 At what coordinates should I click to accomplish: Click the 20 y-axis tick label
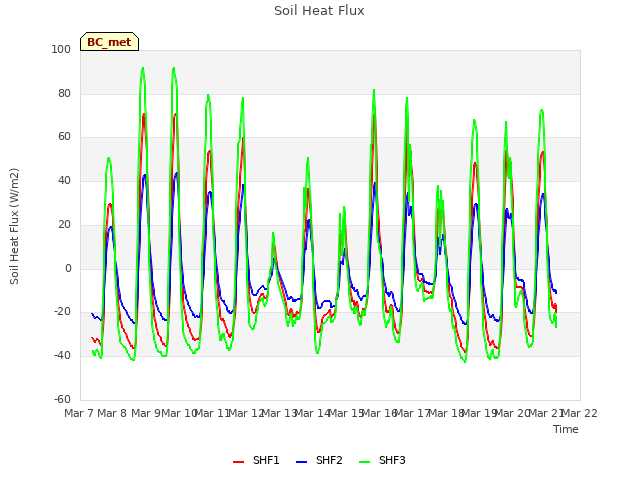(x=64, y=224)
